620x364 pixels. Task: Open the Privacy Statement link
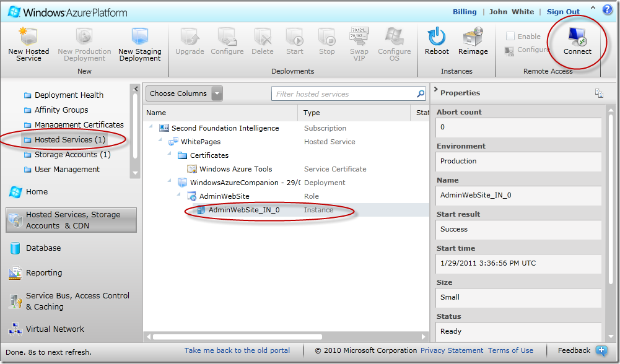[x=452, y=350]
